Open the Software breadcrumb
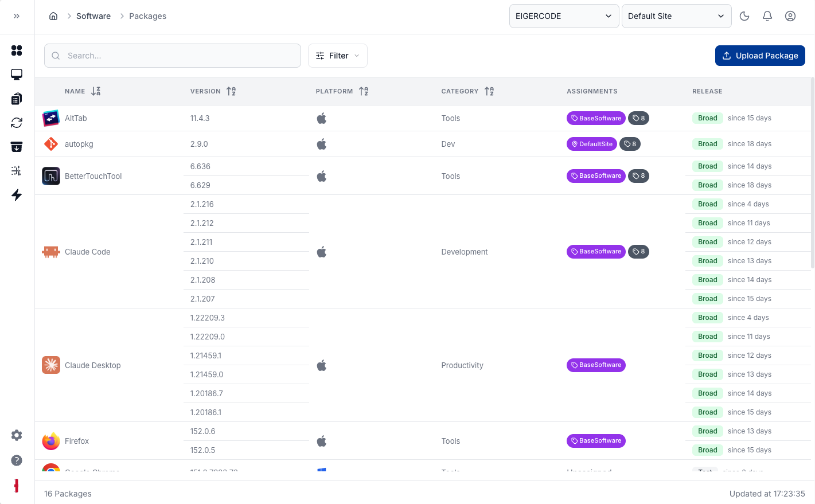 tap(93, 16)
